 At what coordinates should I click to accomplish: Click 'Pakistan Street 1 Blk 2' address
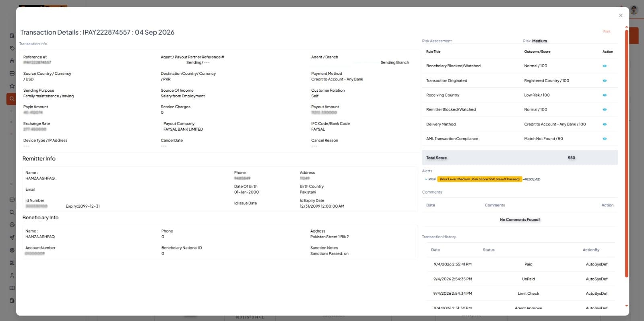coord(329,237)
